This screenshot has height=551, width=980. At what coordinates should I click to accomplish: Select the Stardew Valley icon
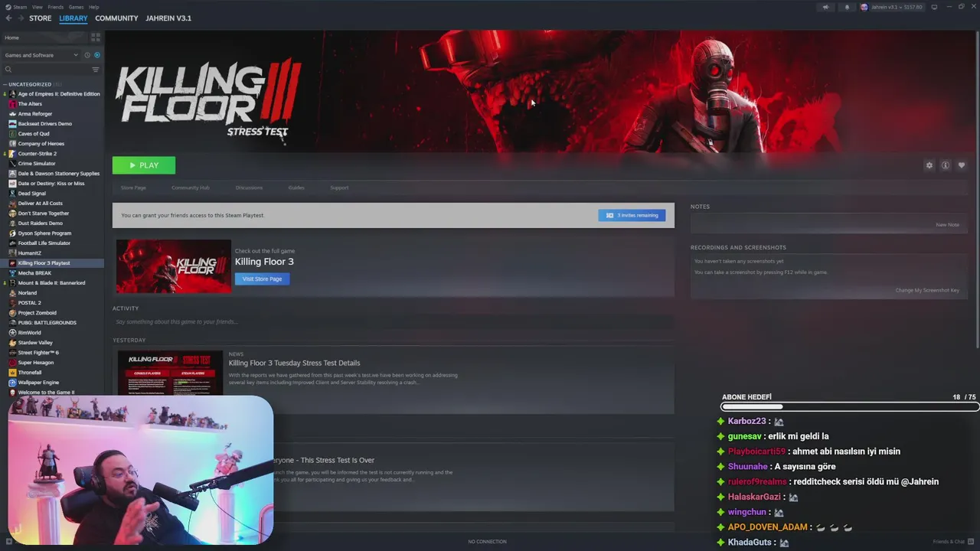[12, 343]
